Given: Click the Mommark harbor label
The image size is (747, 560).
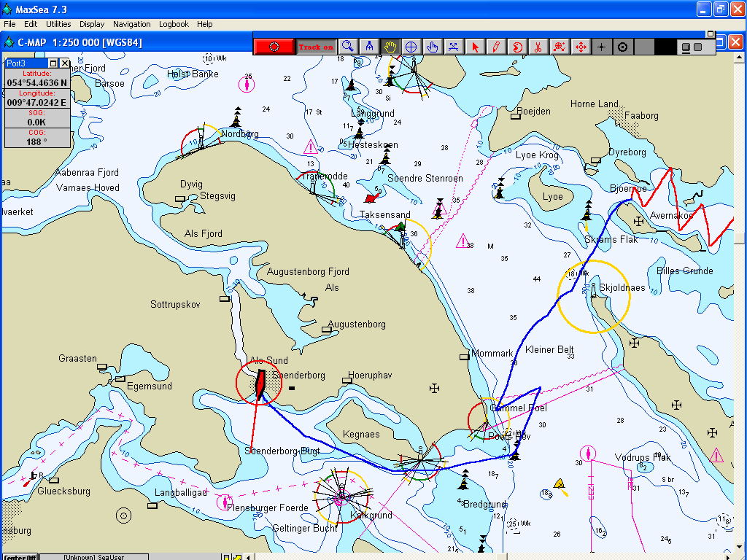Looking at the screenshot, I should click(492, 354).
